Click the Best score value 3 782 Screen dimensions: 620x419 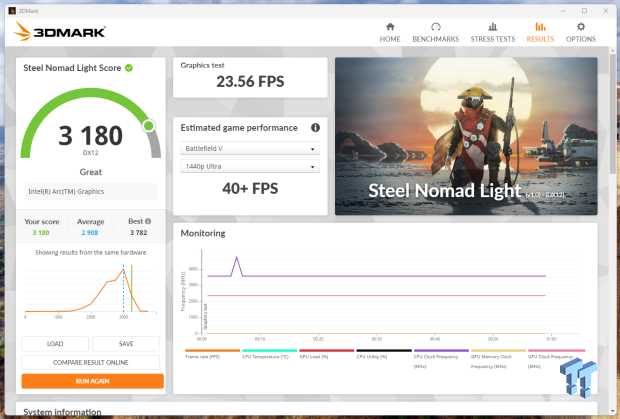pos(138,232)
